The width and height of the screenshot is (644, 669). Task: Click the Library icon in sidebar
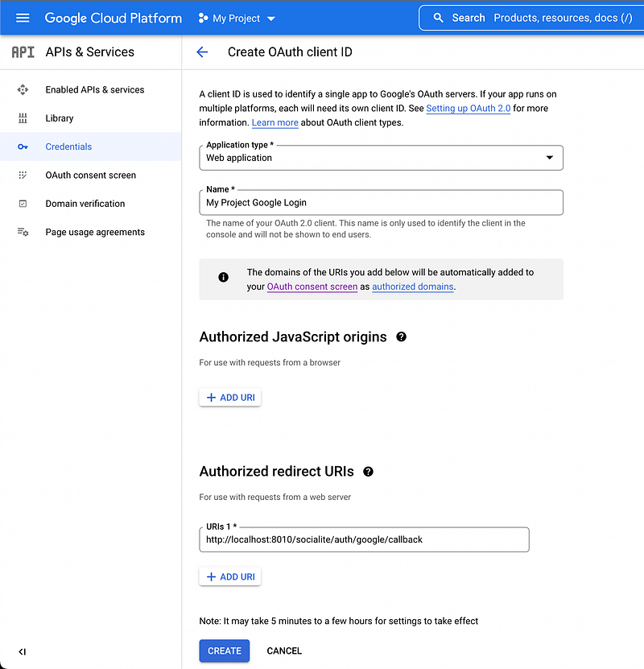click(23, 118)
